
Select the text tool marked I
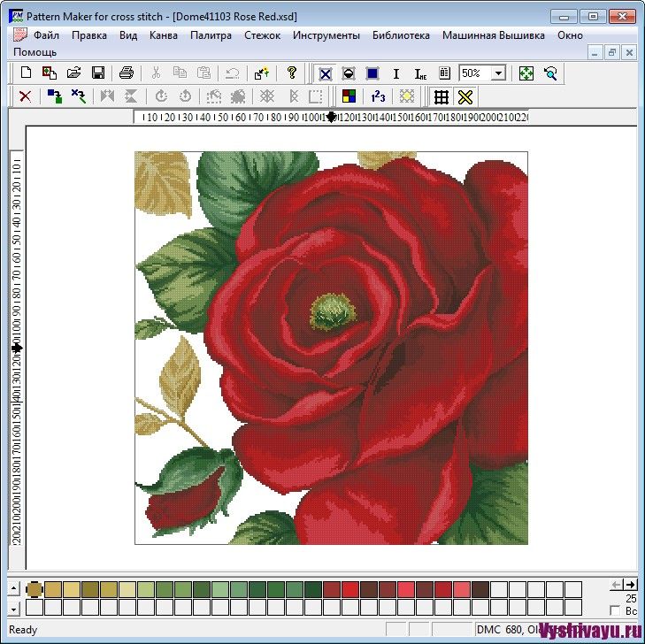(x=396, y=73)
